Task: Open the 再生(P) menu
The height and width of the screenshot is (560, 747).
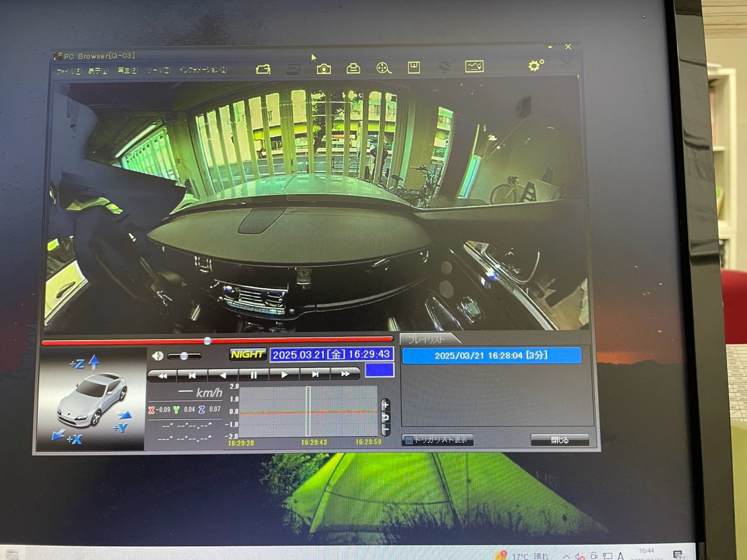Action: click(127, 71)
